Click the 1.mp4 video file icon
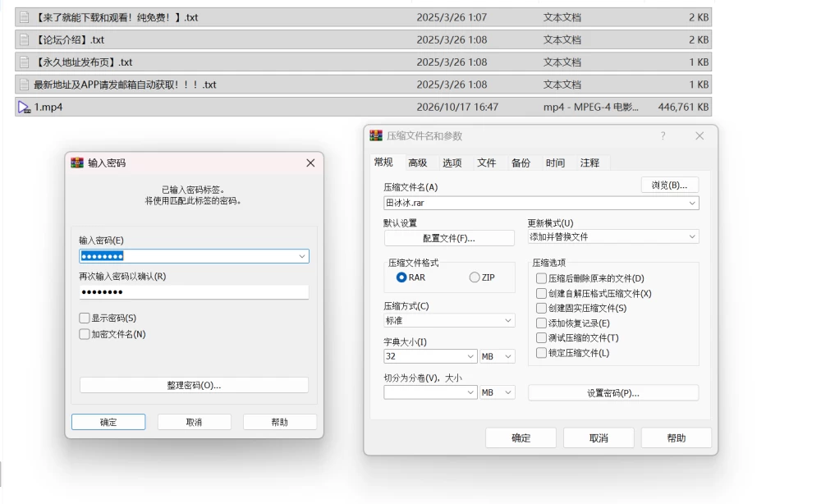This screenshot has width=821, height=504. pos(24,108)
